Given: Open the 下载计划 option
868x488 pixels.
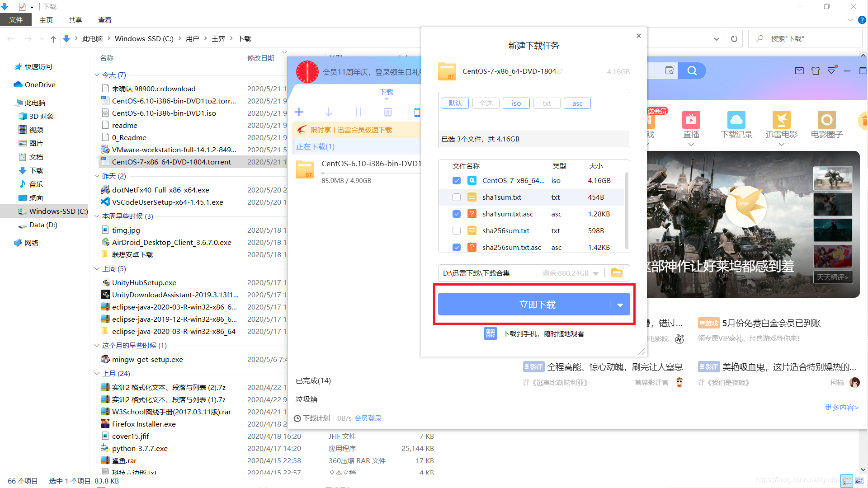Looking at the screenshot, I should click(312, 418).
